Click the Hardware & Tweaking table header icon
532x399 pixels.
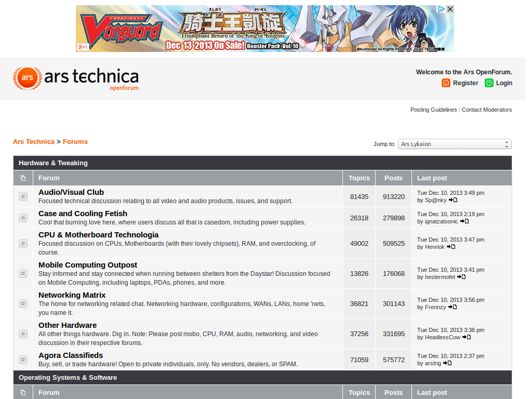coord(23,178)
